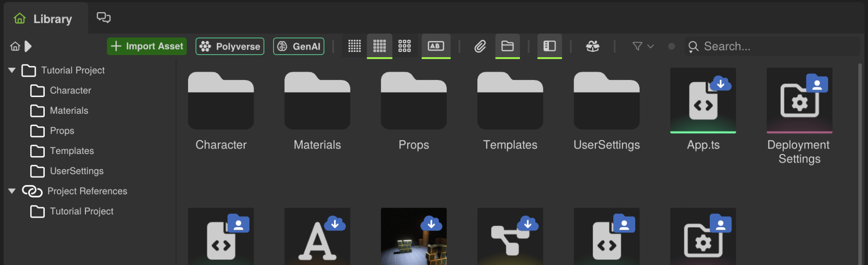Select the App.ts script asset
The width and height of the screenshot is (868, 265).
(x=703, y=100)
